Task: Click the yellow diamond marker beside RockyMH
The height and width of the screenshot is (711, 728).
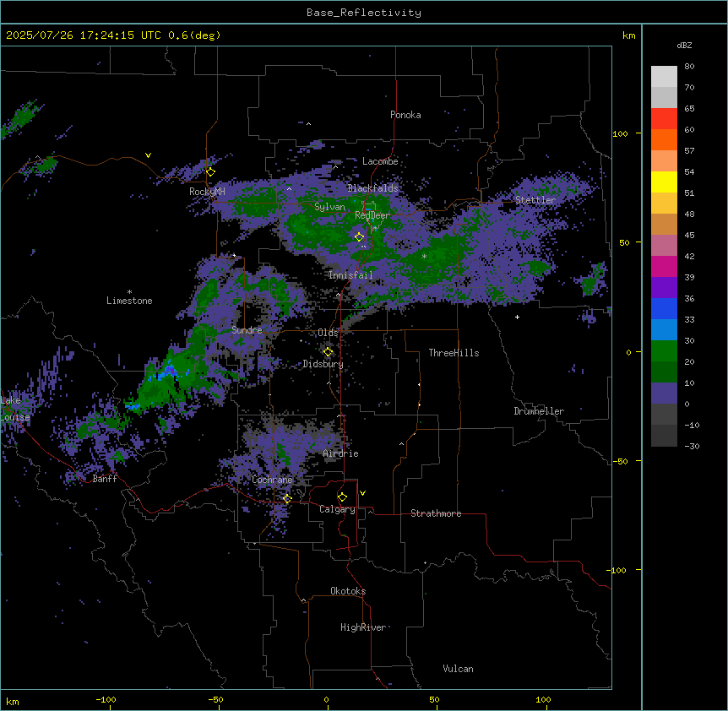Action: (x=210, y=172)
